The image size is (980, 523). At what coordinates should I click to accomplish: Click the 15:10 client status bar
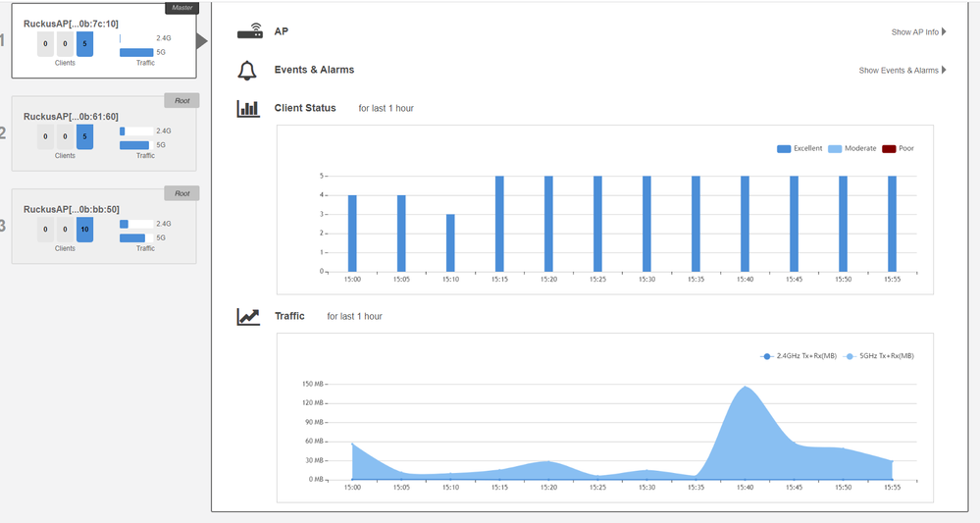click(x=450, y=242)
